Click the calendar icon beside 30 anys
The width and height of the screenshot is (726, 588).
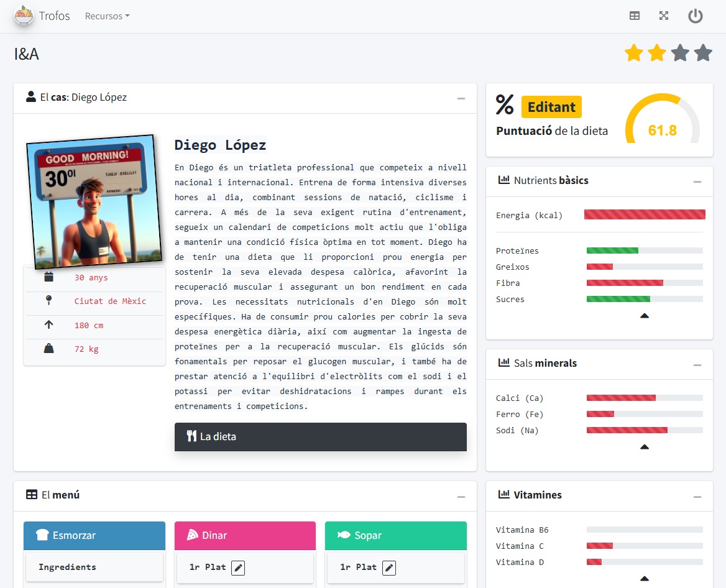point(48,277)
